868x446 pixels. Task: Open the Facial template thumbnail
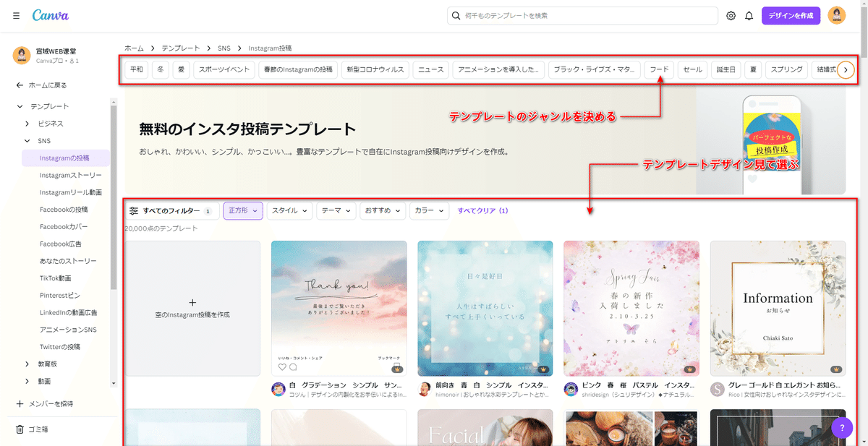[x=485, y=426]
